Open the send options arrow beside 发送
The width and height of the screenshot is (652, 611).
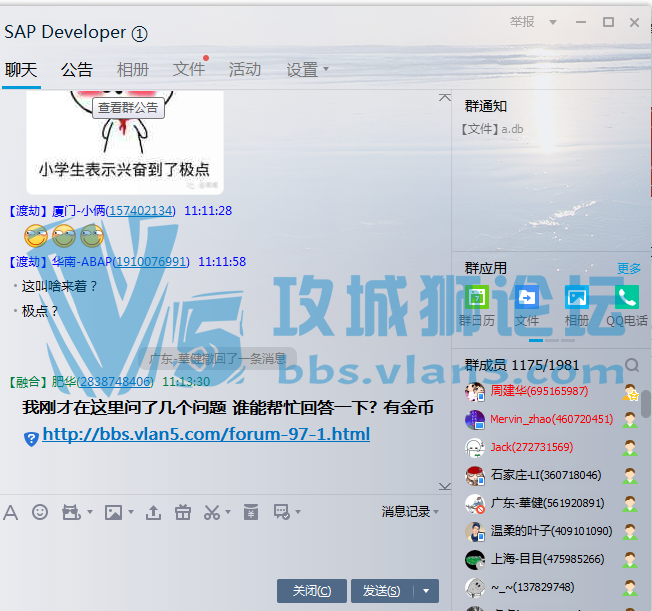(x=426, y=591)
